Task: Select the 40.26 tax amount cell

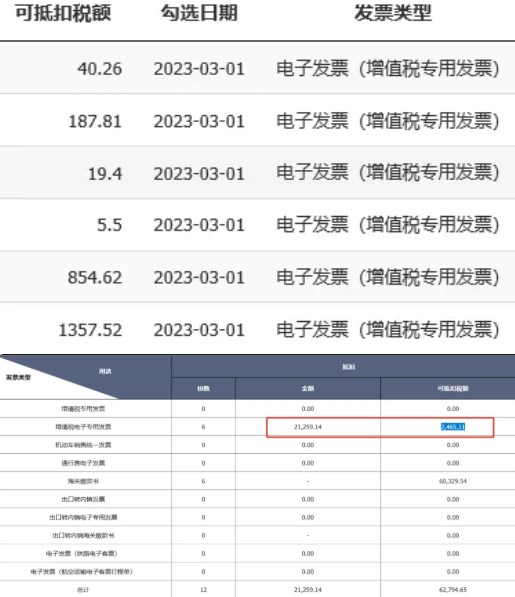Action: (100, 69)
